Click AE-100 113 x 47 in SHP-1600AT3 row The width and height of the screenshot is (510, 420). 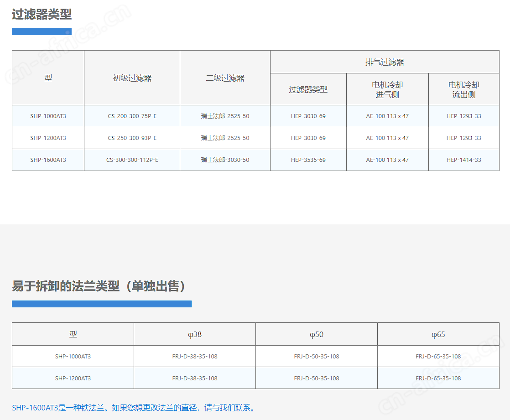[387, 160]
